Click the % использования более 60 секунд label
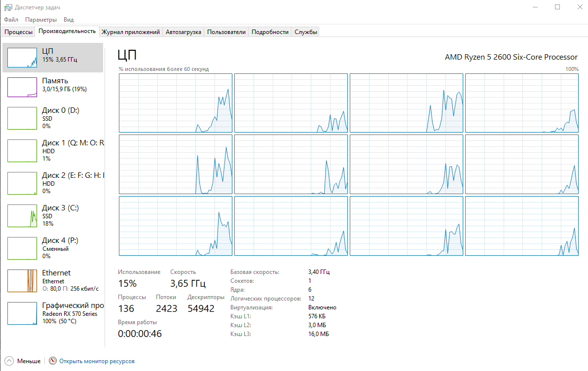The image size is (588, 371). (x=163, y=69)
